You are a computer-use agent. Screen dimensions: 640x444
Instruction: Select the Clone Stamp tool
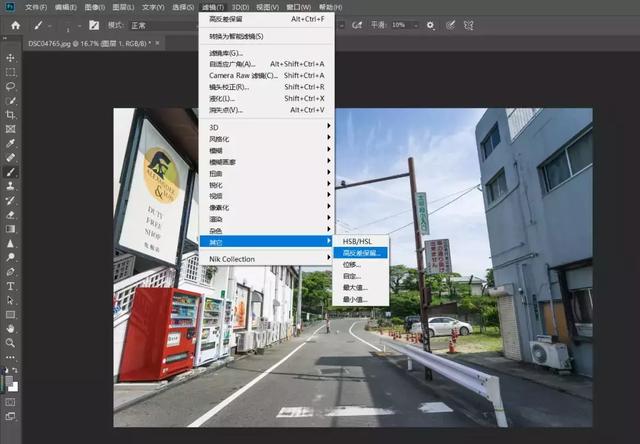click(x=11, y=186)
